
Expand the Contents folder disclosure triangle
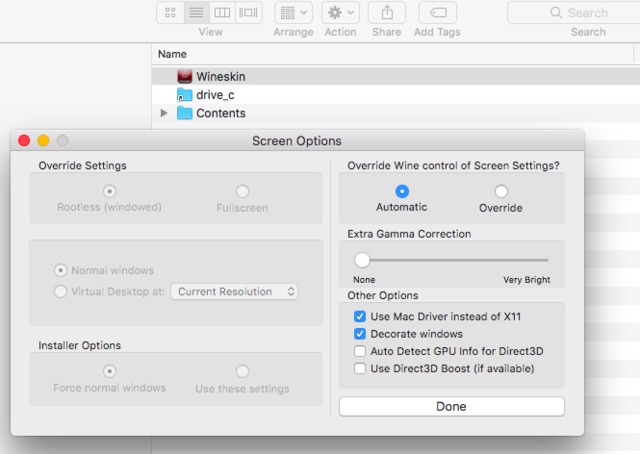coord(165,113)
